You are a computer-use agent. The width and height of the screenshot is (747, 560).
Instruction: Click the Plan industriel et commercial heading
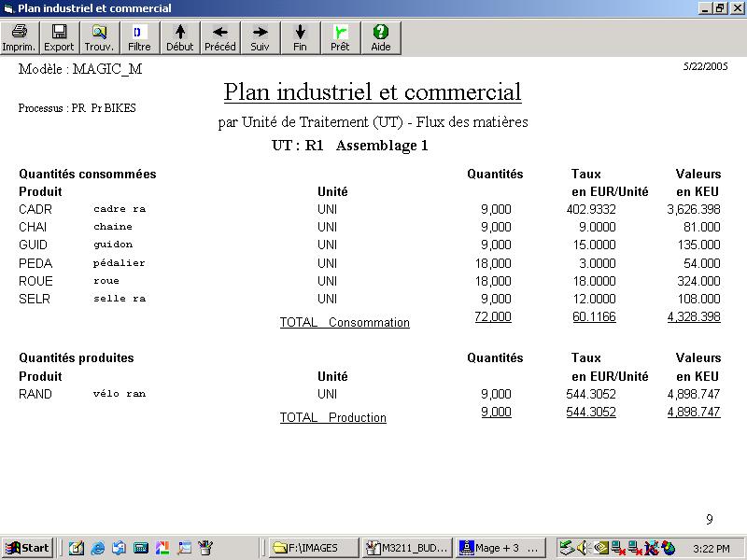click(373, 91)
